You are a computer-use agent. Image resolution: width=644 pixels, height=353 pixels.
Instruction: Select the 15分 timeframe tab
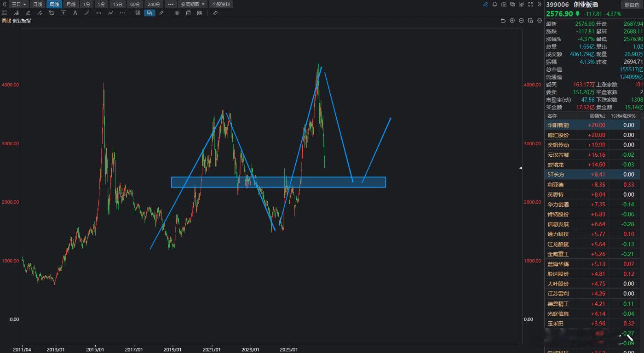coord(118,4)
